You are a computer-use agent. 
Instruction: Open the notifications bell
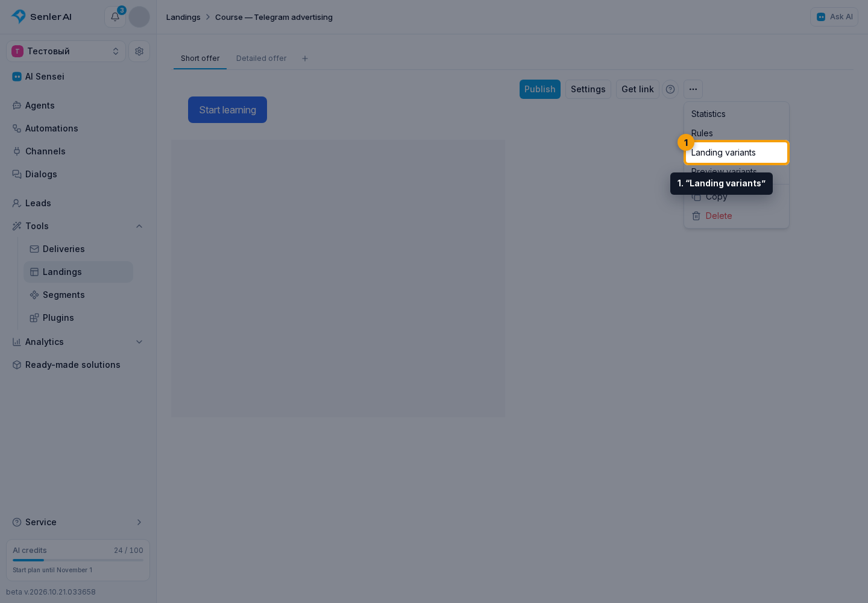(115, 17)
